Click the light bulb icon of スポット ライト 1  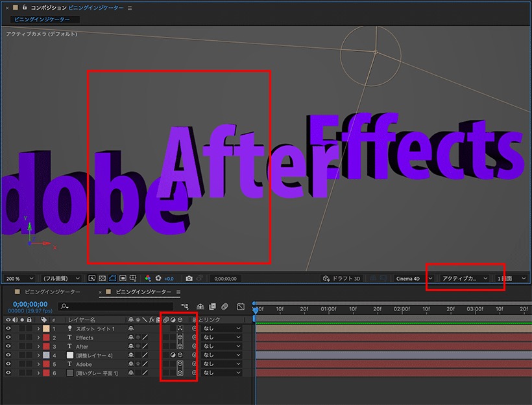point(69,328)
